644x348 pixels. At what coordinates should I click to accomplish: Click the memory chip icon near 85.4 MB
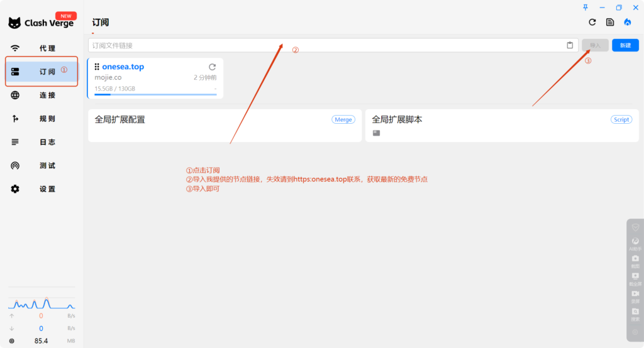point(11,341)
